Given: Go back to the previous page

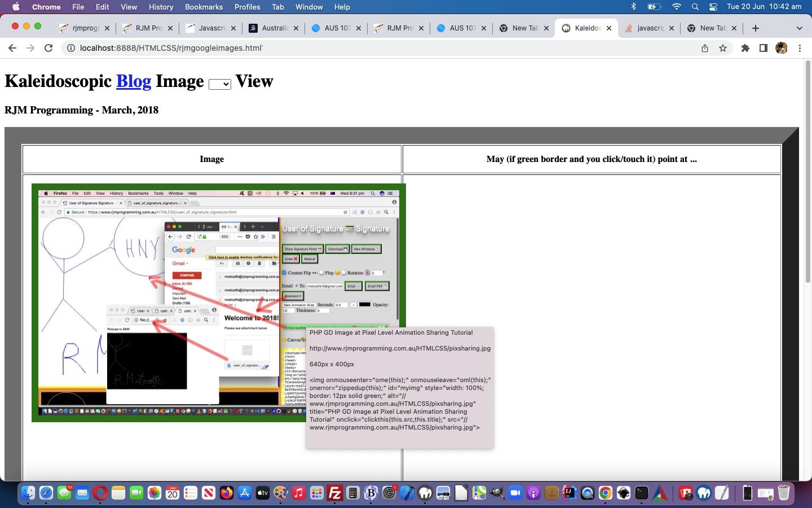Looking at the screenshot, I should pyautogui.click(x=12, y=48).
